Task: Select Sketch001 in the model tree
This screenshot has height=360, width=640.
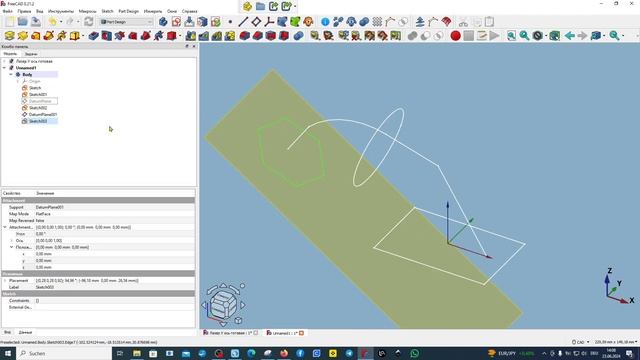Action: [38, 95]
